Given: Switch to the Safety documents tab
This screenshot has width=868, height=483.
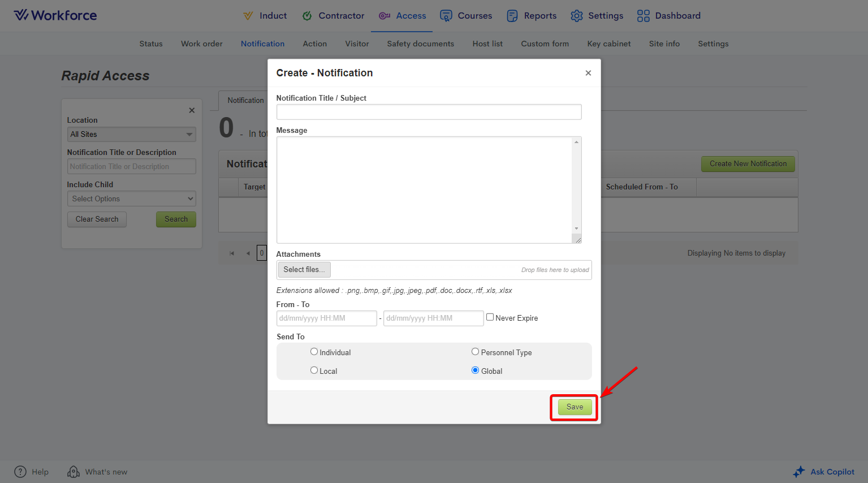Looking at the screenshot, I should tap(420, 44).
